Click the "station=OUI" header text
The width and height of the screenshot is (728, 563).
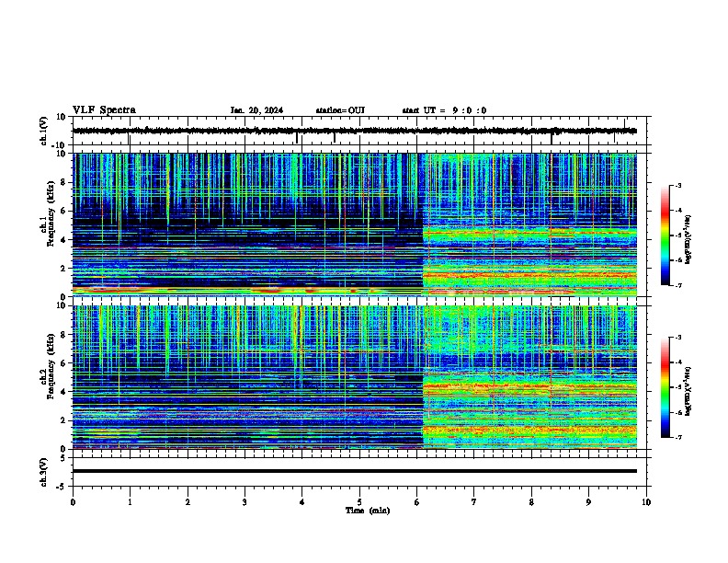click(340, 110)
